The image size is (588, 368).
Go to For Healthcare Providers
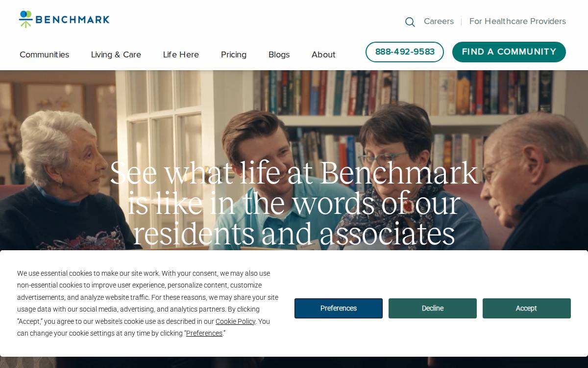517,21
